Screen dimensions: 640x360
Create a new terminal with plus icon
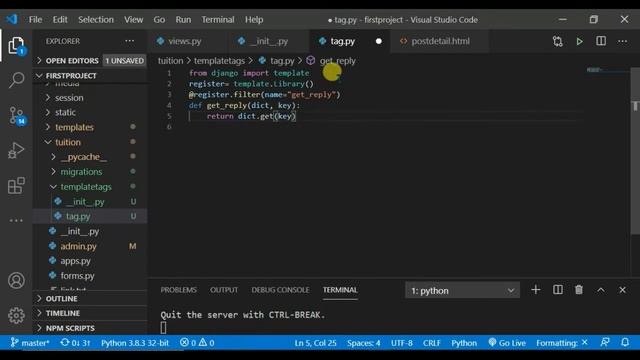536,290
